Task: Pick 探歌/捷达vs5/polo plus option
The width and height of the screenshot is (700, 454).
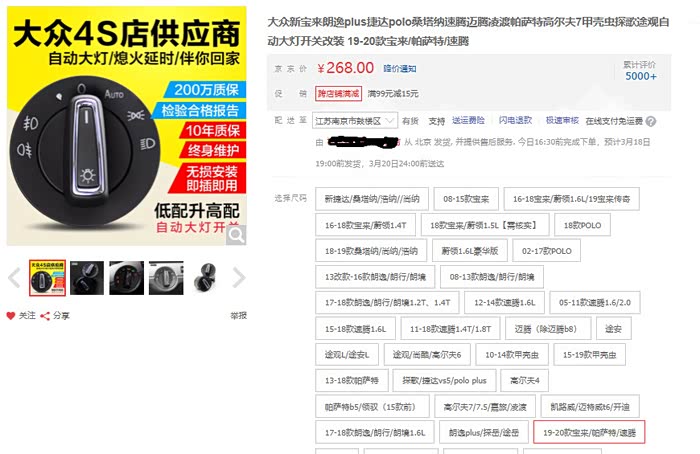Action: [444, 380]
